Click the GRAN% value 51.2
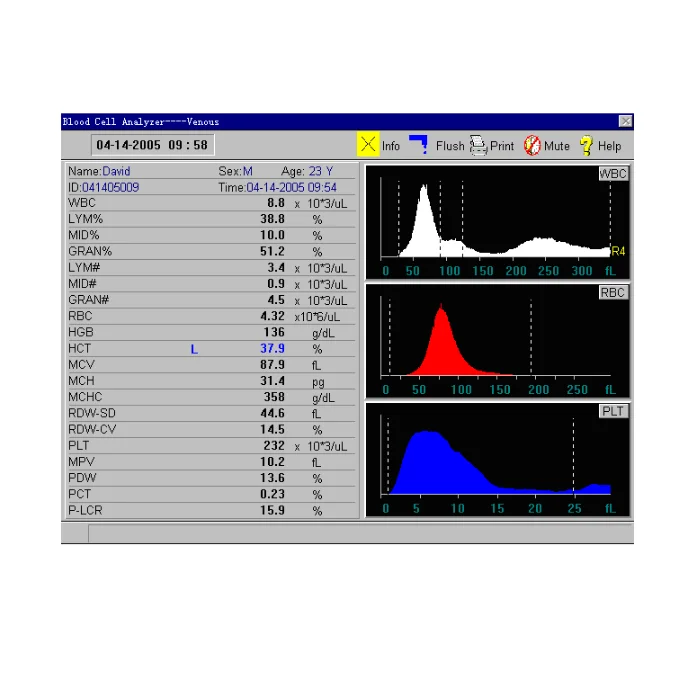The image size is (696, 696). click(x=272, y=251)
